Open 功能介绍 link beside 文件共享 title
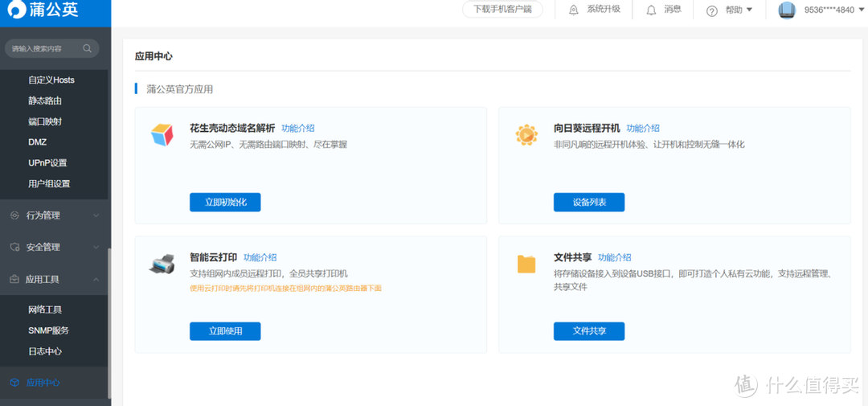 (x=615, y=257)
